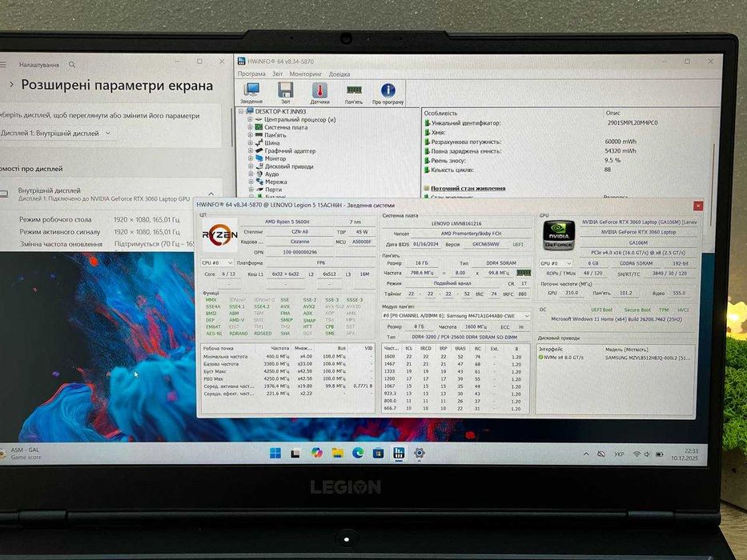Click the volume icon in system tray

647,454
